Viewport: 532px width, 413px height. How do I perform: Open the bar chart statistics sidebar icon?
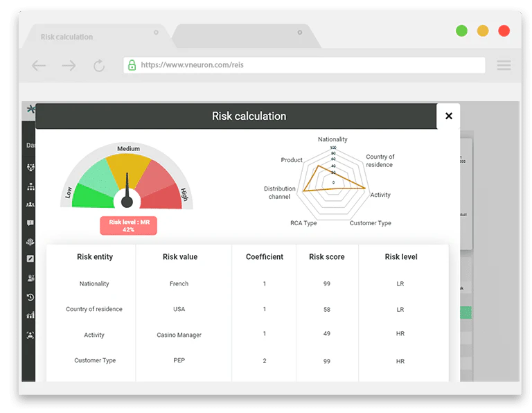[30, 315]
